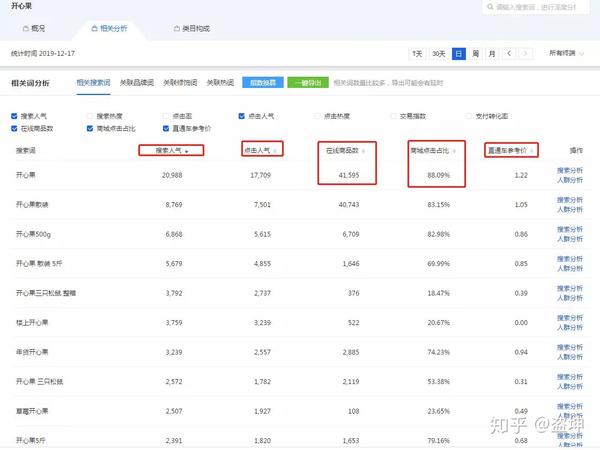Select the 30天 time range
The width and height of the screenshot is (600, 450).
coord(439,54)
